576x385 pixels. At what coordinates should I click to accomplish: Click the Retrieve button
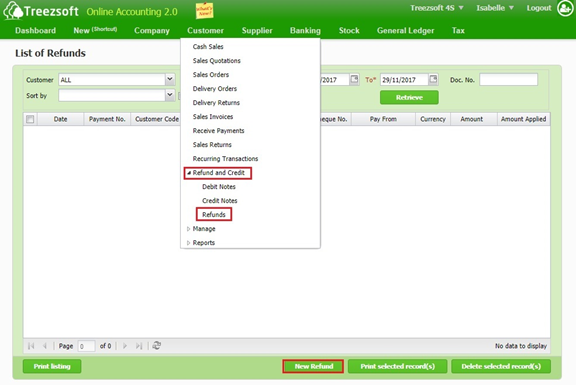click(409, 97)
